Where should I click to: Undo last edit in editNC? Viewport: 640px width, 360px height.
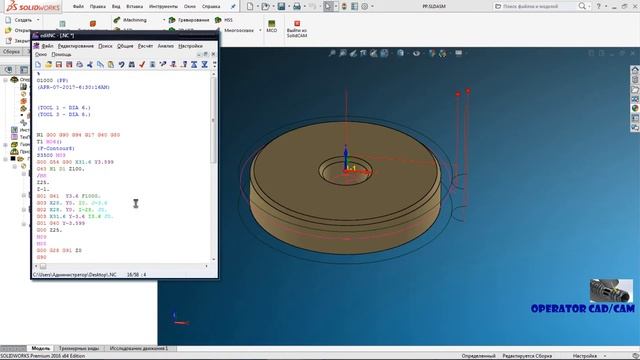click(121, 64)
